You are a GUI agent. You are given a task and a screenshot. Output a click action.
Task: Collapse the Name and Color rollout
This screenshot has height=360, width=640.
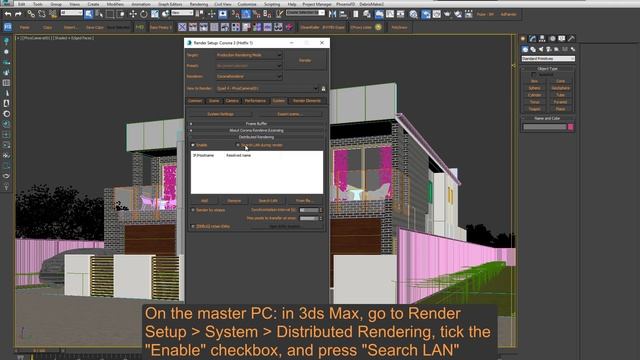(547, 118)
